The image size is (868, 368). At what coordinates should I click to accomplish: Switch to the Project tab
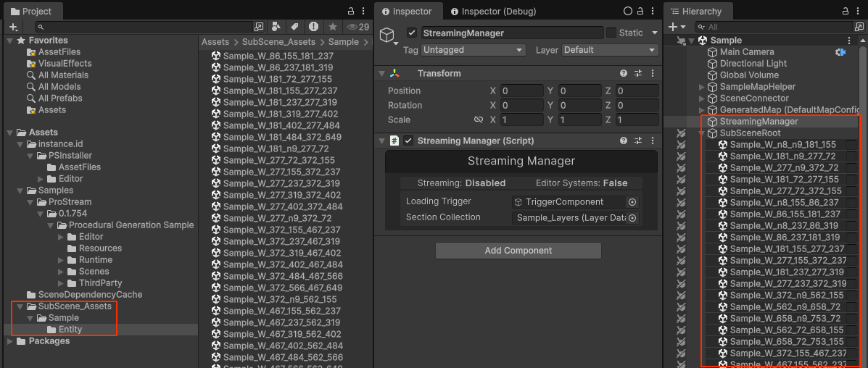coord(32,11)
